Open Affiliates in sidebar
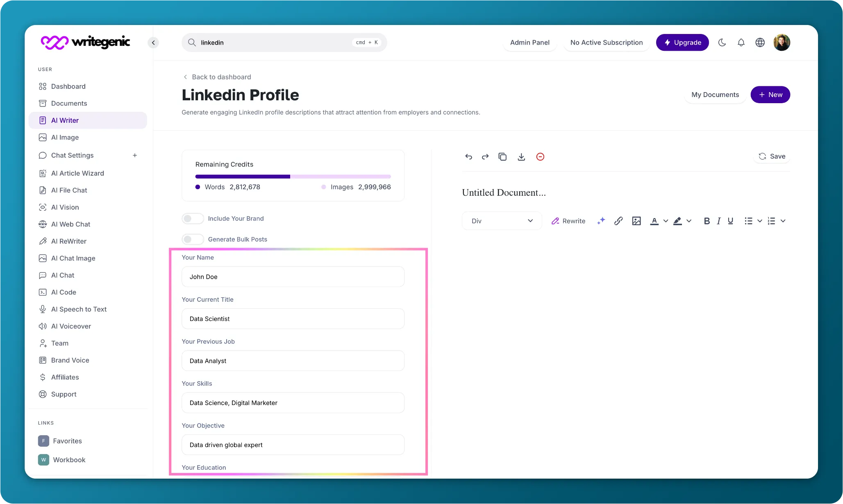The width and height of the screenshot is (843, 504). 88,377
